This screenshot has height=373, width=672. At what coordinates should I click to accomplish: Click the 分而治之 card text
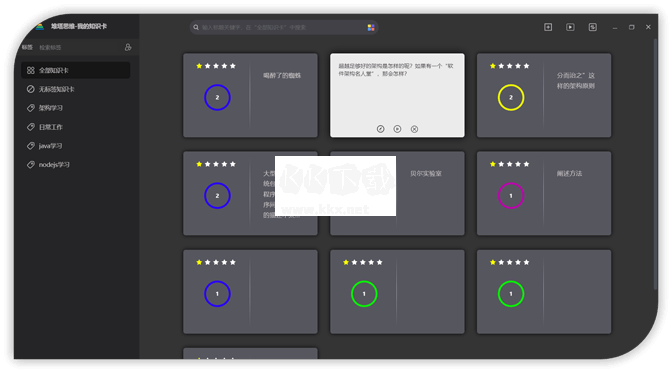(x=576, y=81)
